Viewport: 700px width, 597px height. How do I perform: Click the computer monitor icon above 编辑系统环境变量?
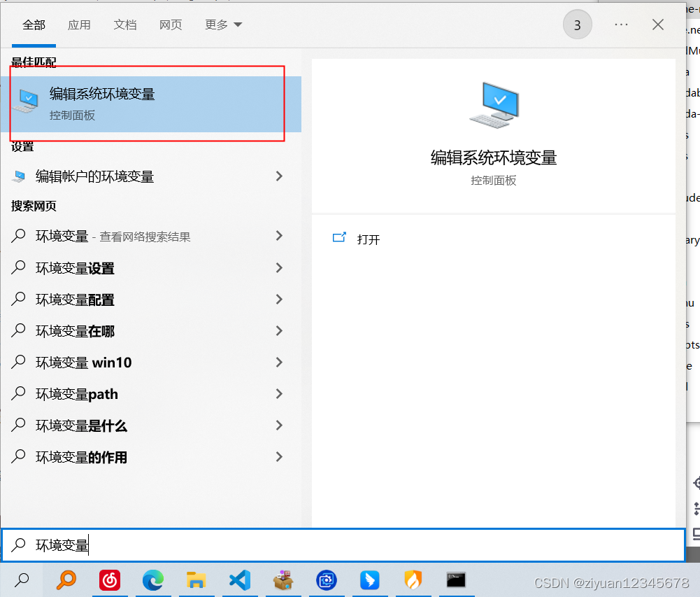click(x=493, y=106)
